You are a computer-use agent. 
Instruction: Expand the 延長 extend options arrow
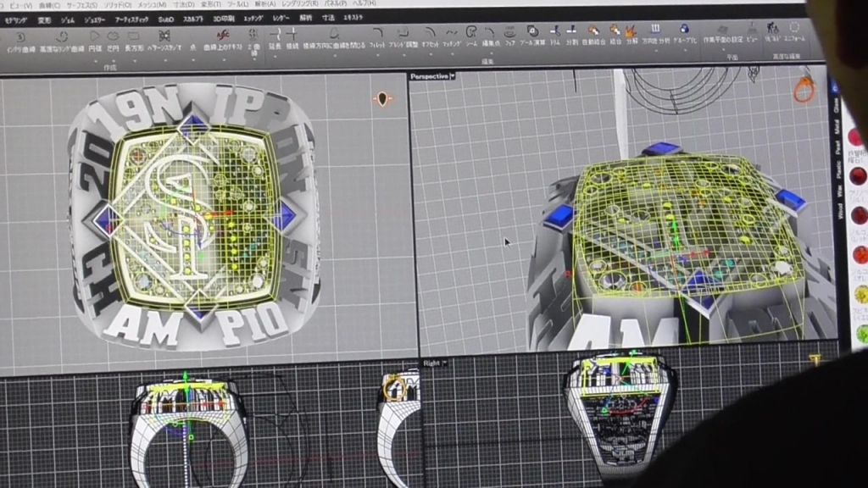pyautogui.click(x=275, y=58)
